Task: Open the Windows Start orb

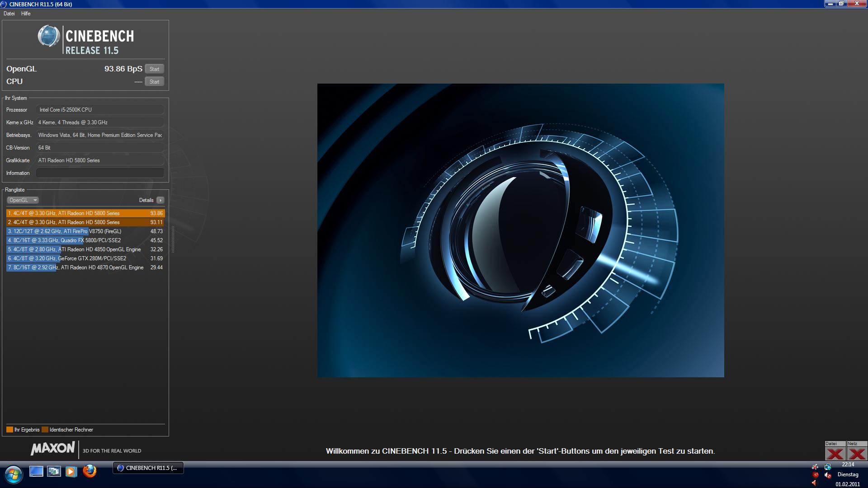Action: coord(13,474)
